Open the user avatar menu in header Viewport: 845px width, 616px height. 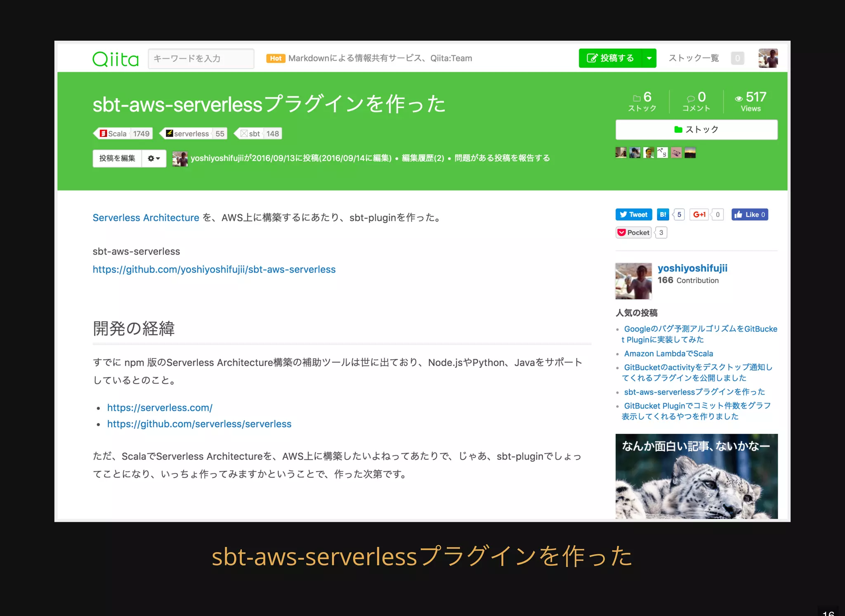pos(768,58)
